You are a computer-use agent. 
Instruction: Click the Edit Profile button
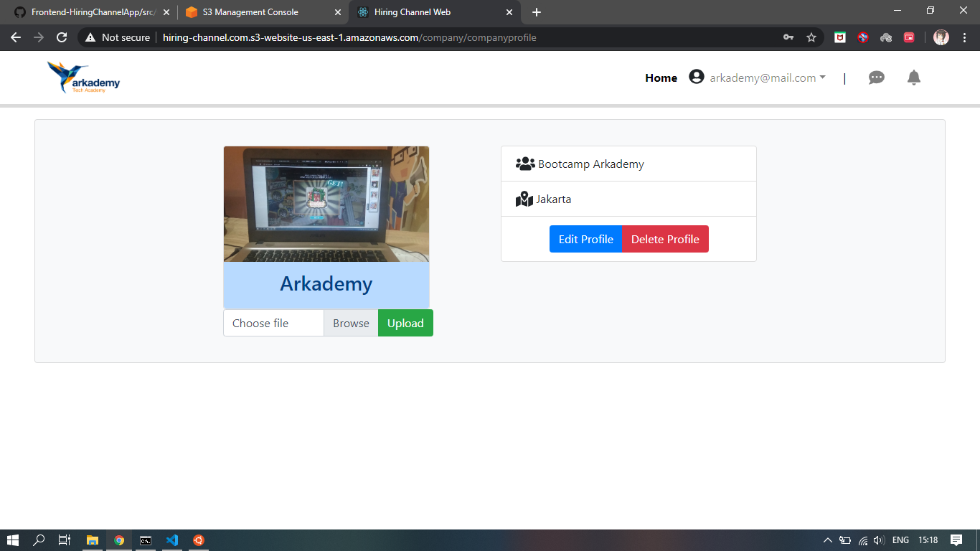pyautogui.click(x=585, y=239)
